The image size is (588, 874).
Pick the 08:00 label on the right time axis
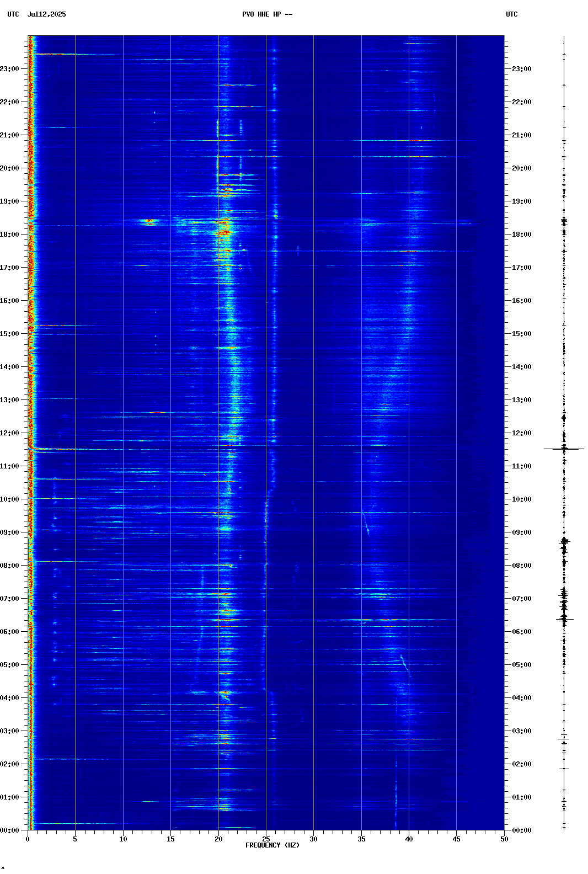coord(522,566)
